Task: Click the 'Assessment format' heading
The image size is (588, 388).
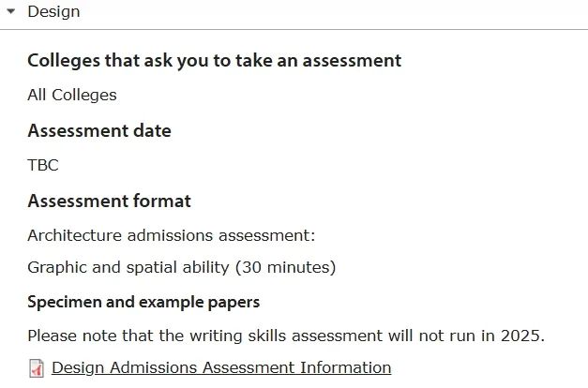Action: (x=109, y=201)
